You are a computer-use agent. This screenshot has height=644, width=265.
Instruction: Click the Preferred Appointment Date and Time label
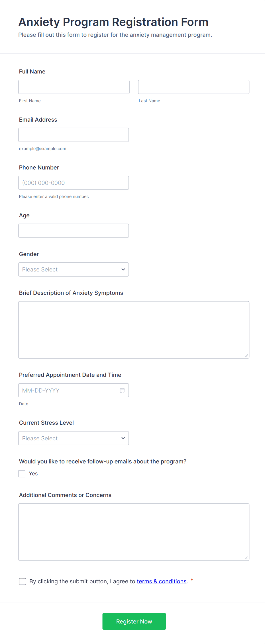[x=70, y=375]
